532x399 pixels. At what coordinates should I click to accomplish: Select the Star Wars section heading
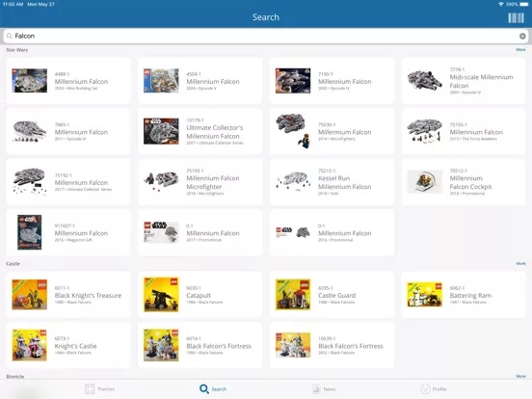[x=17, y=50]
